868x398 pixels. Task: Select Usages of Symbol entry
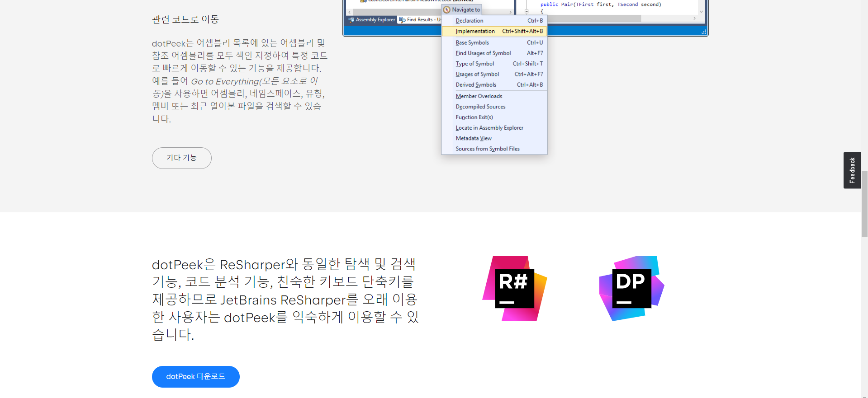pos(494,74)
